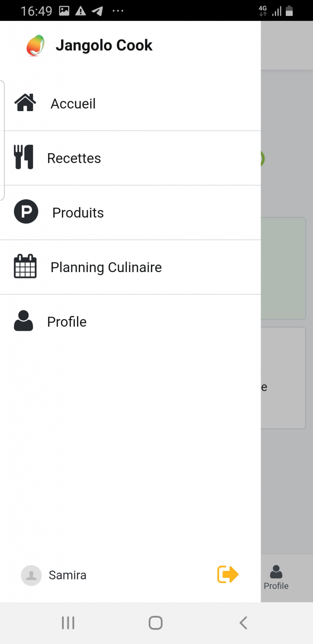Click the calendar icon for Planning Culinaire
The width and height of the screenshot is (313, 644).
click(26, 266)
